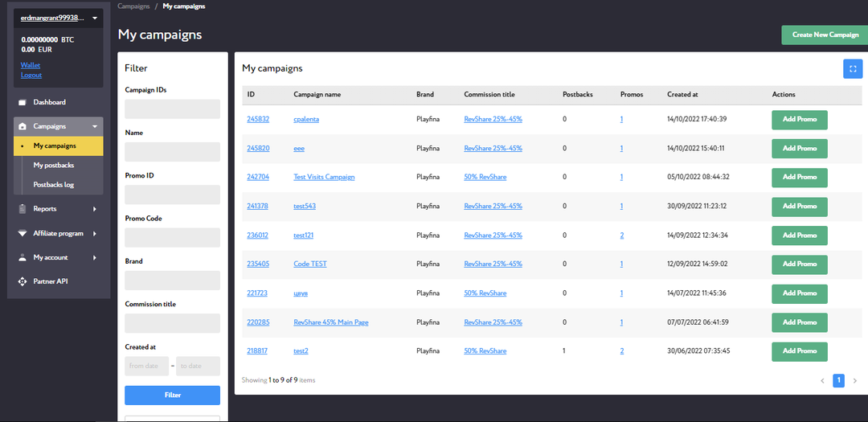Open RevShare 25%-45% commission for test543
Viewport: 868px width, 422px height.
click(493, 206)
